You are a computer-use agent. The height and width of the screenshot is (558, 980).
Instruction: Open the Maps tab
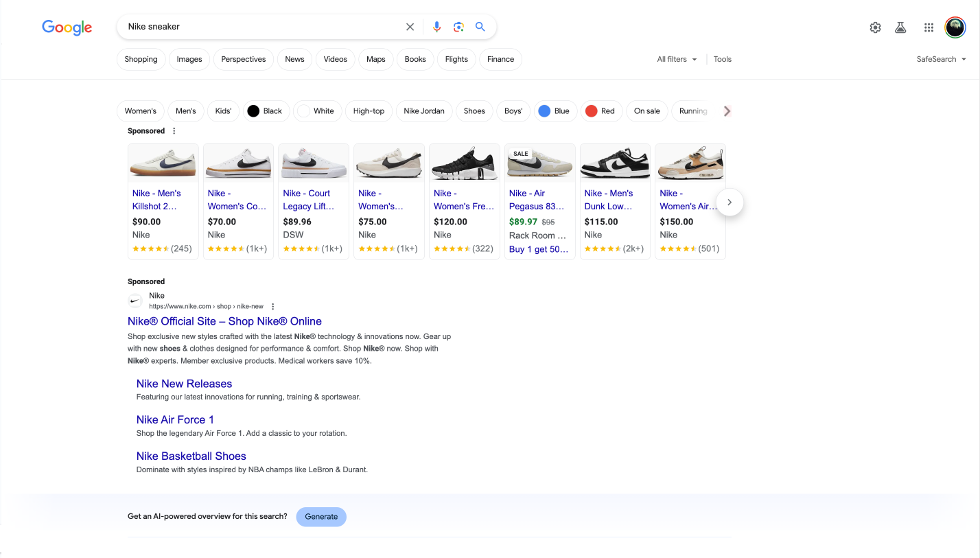[x=376, y=59]
